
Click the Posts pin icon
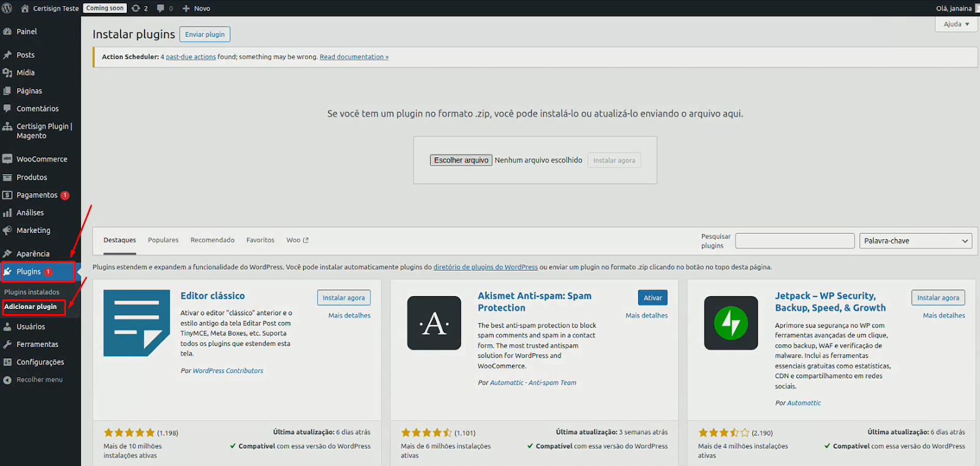tap(7, 55)
